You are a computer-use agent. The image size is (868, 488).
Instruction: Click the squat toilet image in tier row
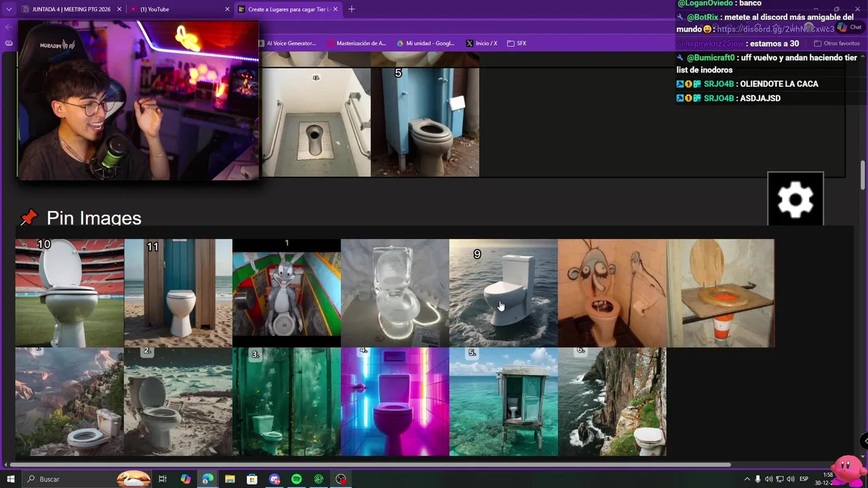pos(317,122)
